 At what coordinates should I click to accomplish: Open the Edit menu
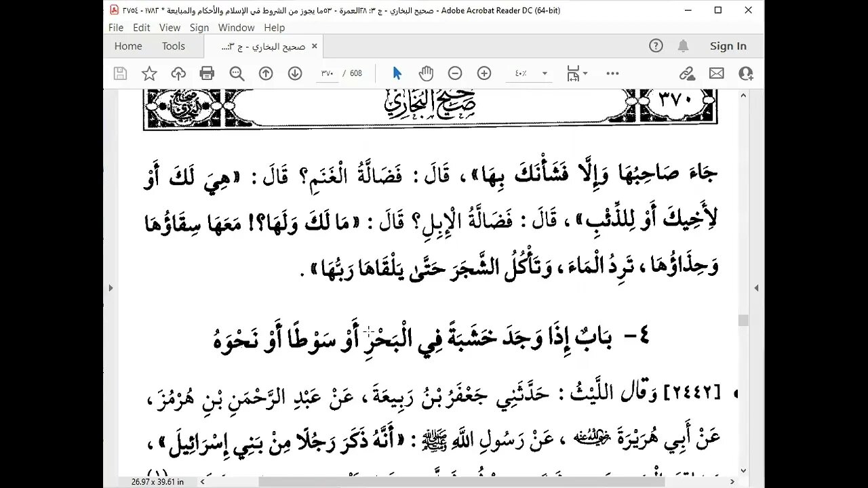(x=142, y=28)
